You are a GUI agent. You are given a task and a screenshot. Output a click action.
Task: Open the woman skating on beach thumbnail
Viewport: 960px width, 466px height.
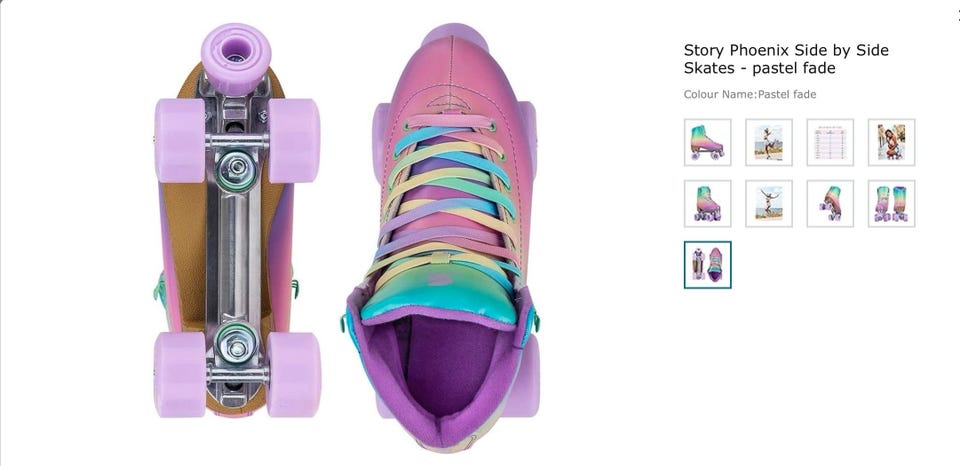(769, 142)
